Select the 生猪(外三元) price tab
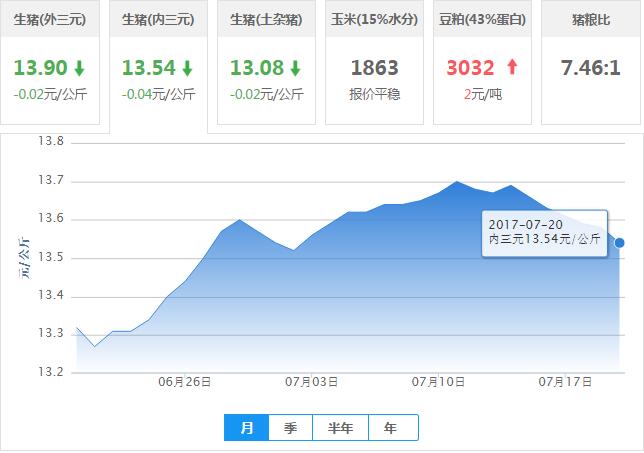Viewport: 644px width, 453px height. [50, 62]
